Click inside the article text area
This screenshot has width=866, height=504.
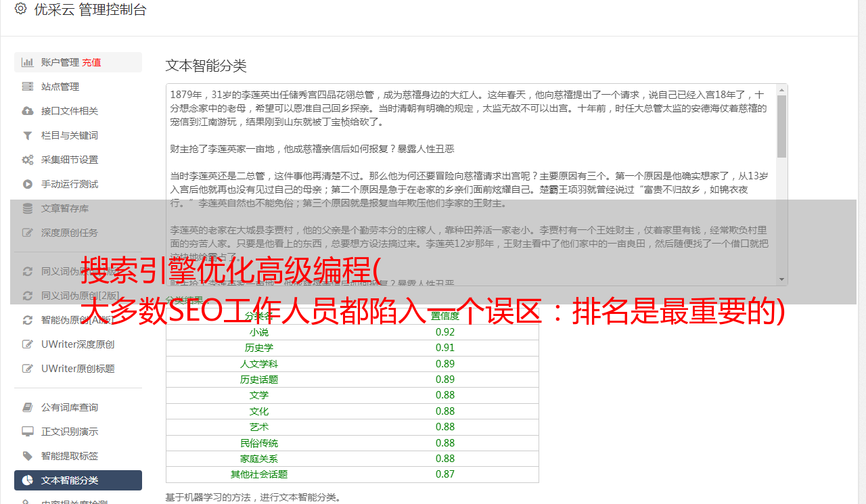[x=471, y=185]
